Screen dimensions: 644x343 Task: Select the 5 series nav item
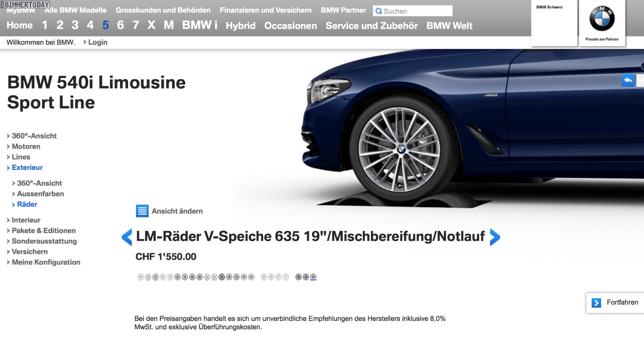coord(105,25)
